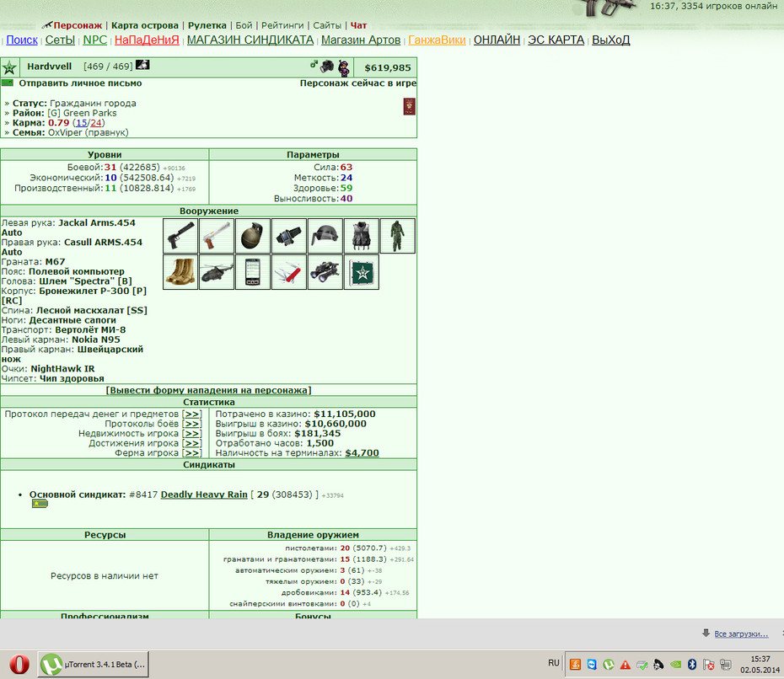Open Ферма игрока arrow link
This screenshot has width=784, height=679.
tap(192, 453)
